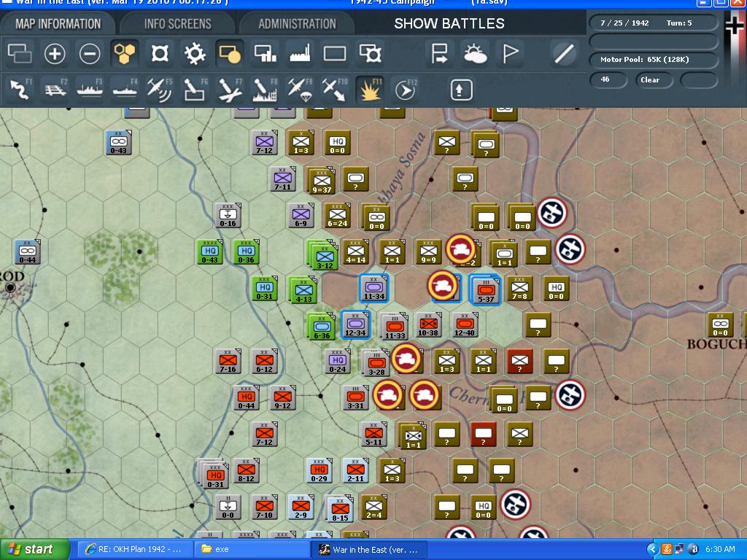
Task: Click the diagonal slash round icon
Action: tap(564, 53)
